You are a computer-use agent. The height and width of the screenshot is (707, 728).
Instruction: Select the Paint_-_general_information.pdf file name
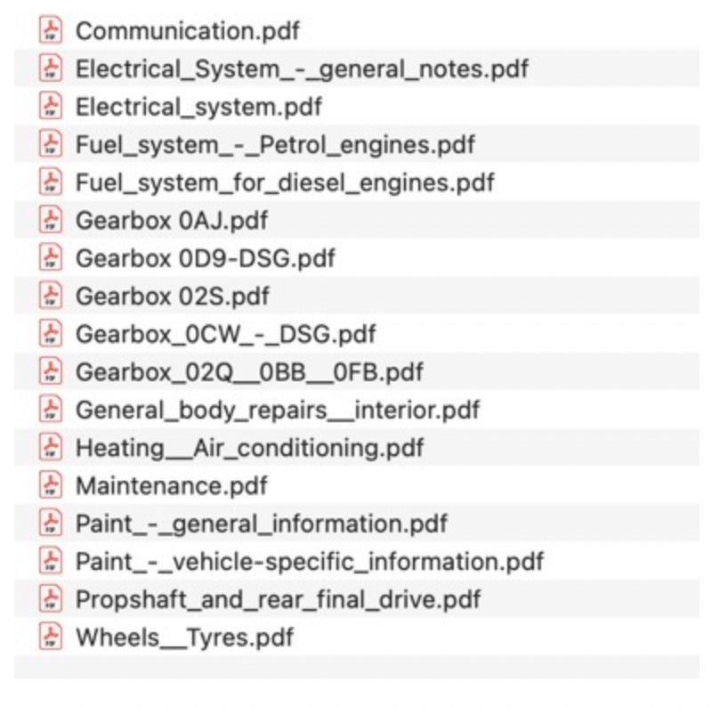click(262, 524)
